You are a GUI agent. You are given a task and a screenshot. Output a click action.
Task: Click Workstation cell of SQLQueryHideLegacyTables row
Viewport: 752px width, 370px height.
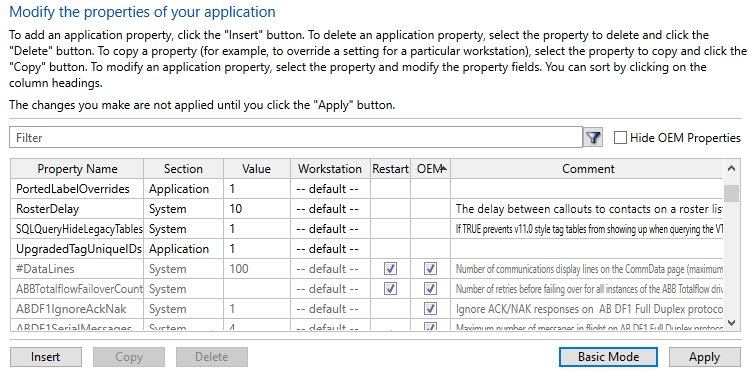330,229
